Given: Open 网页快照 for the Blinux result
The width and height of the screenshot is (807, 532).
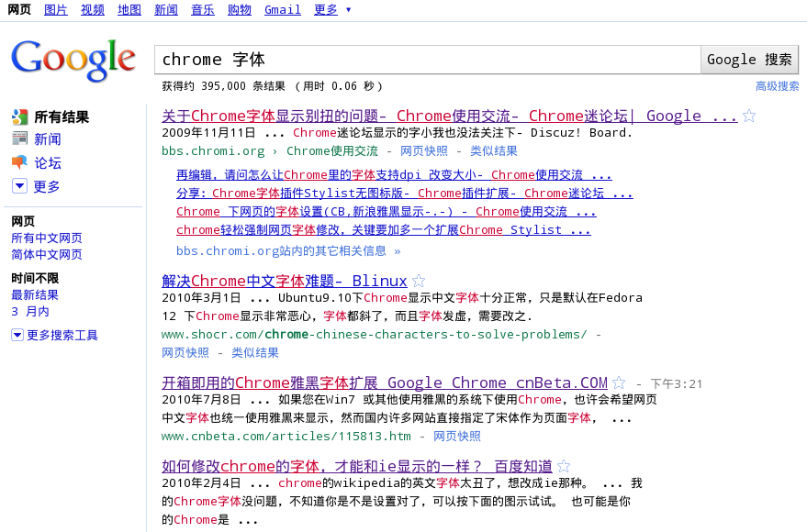Looking at the screenshot, I should (185, 352).
